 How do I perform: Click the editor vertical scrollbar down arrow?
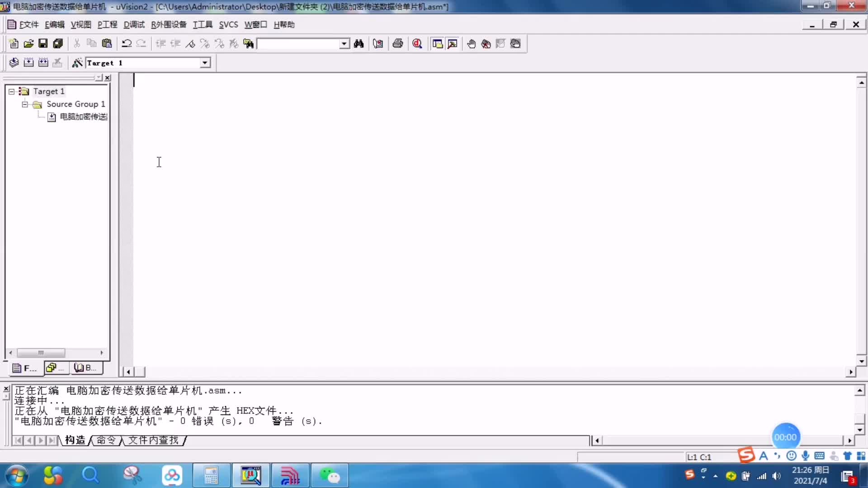(862, 361)
